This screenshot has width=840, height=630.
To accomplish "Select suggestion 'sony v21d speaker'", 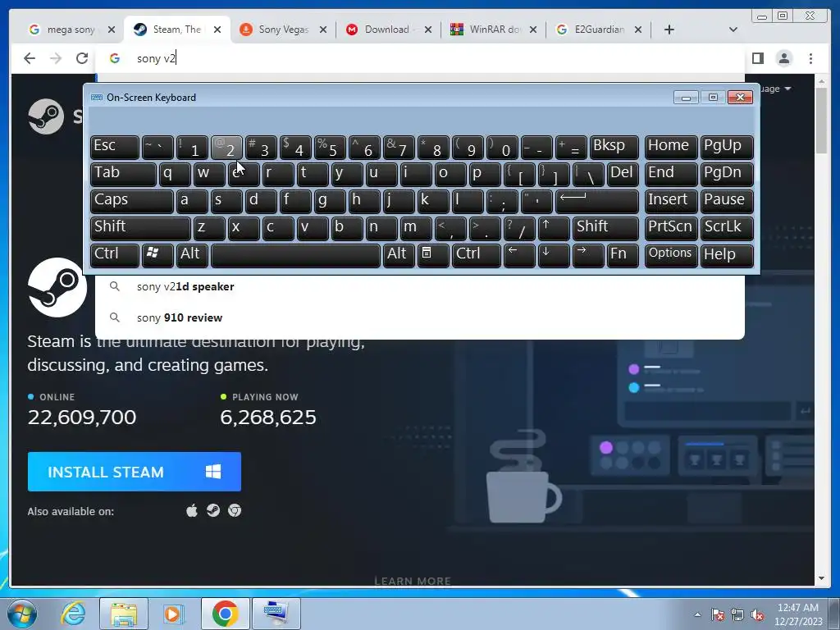I will pyautogui.click(x=420, y=286).
